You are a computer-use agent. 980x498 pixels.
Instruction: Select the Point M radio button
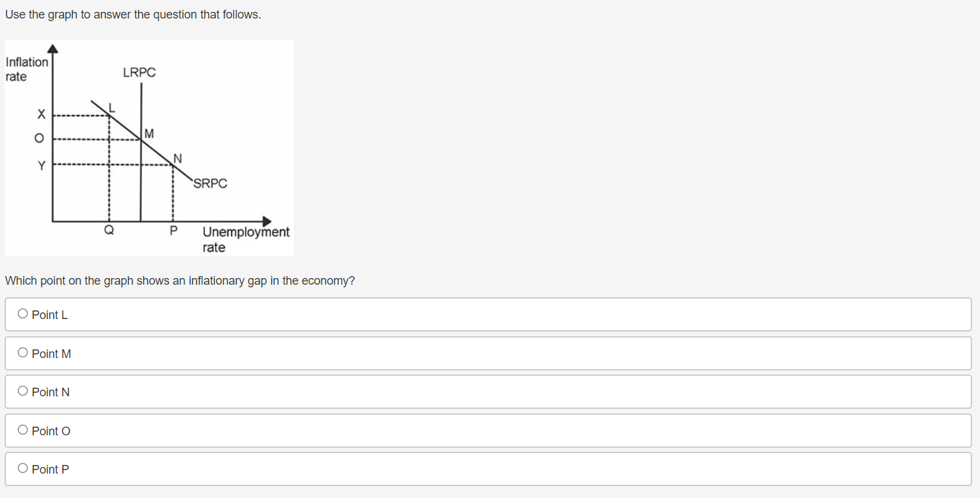click(x=22, y=352)
